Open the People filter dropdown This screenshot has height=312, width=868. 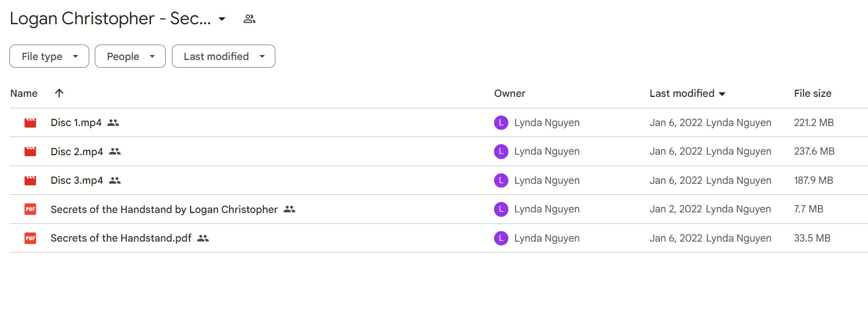click(130, 56)
